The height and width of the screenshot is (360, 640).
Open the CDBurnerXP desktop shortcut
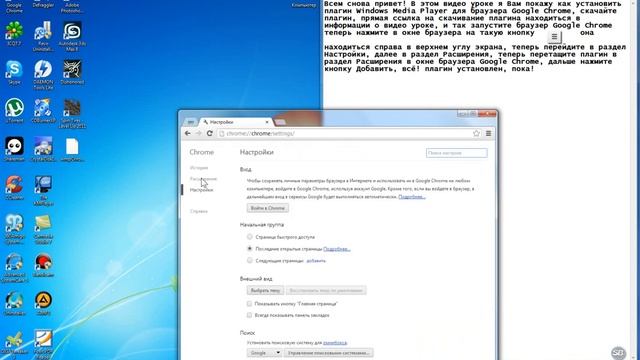click(43, 110)
